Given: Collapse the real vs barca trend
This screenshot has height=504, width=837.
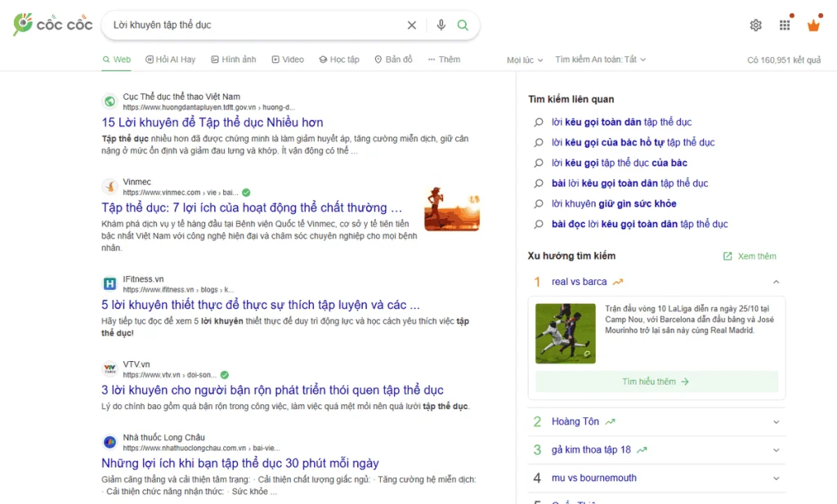Looking at the screenshot, I should pyautogui.click(x=777, y=282).
